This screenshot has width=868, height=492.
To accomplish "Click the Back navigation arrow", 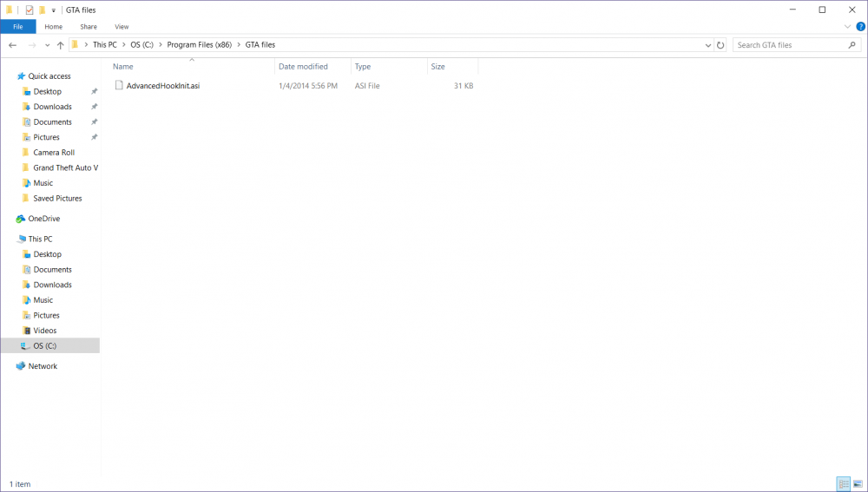I will (13, 45).
